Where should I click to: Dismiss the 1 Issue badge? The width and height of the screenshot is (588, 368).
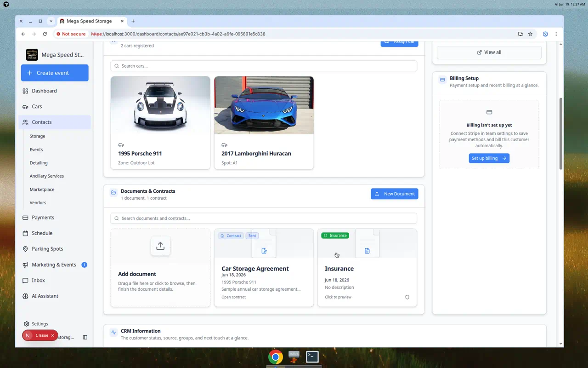(x=53, y=335)
